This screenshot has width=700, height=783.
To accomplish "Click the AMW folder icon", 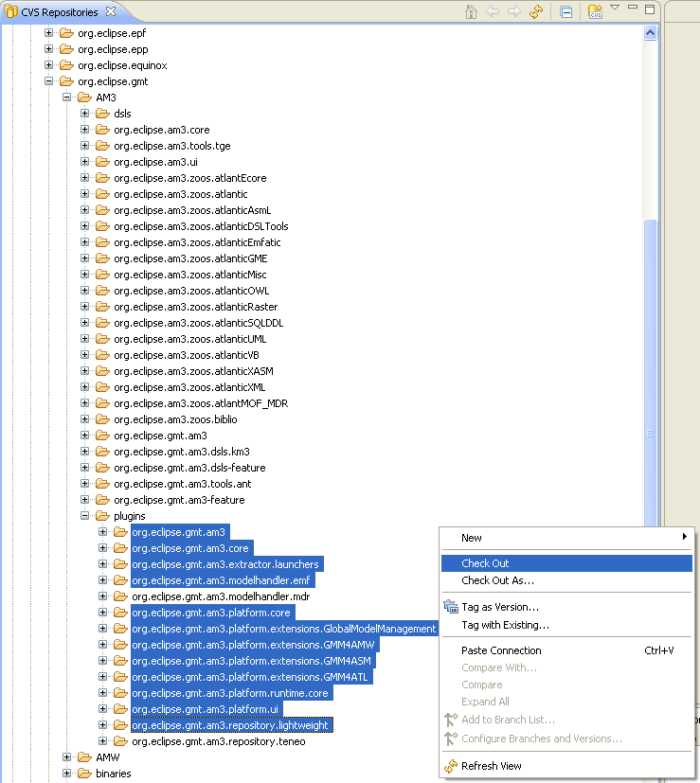I will (84, 757).
